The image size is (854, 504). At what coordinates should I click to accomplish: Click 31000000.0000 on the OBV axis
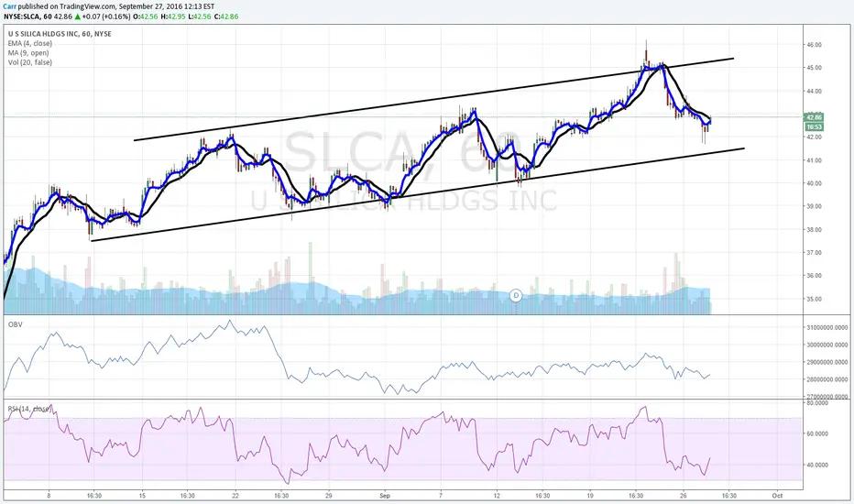(827, 327)
